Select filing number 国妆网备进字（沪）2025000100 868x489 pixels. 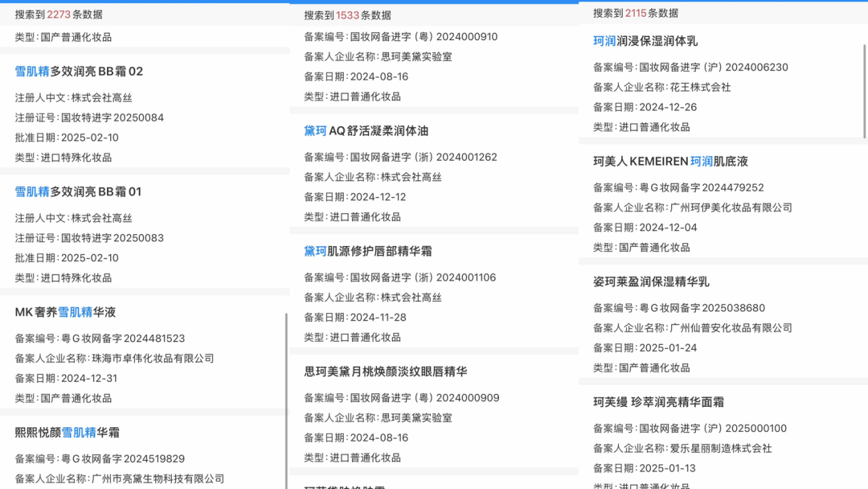(713, 428)
